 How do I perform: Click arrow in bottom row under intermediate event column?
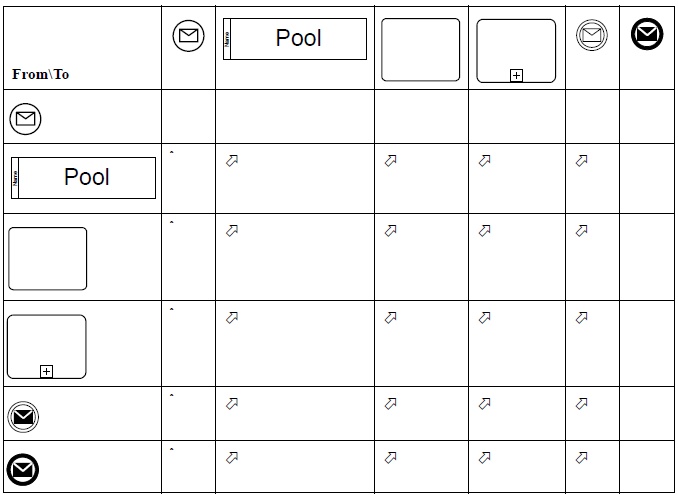(582, 458)
